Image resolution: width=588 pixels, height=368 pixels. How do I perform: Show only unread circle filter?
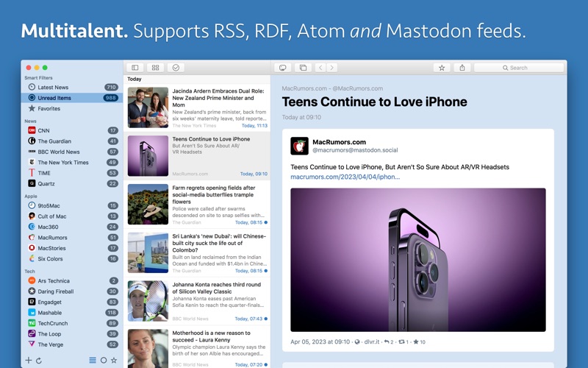pos(104,360)
